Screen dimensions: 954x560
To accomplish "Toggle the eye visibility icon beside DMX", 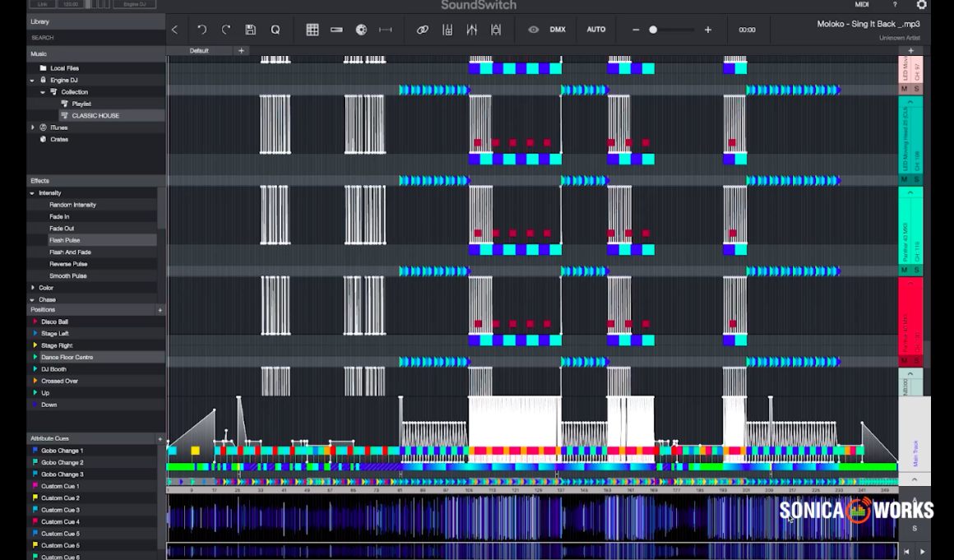I will pos(534,30).
